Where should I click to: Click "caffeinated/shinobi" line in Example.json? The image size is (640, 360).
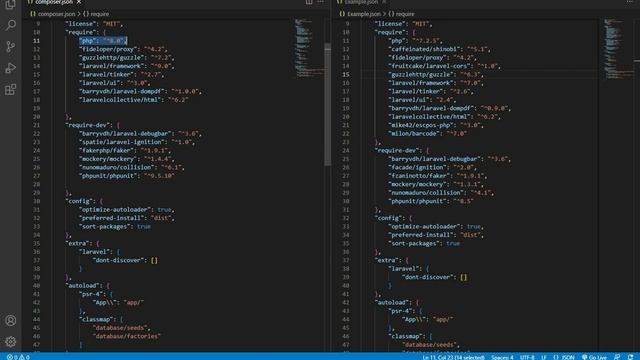click(x=439, y=49)
